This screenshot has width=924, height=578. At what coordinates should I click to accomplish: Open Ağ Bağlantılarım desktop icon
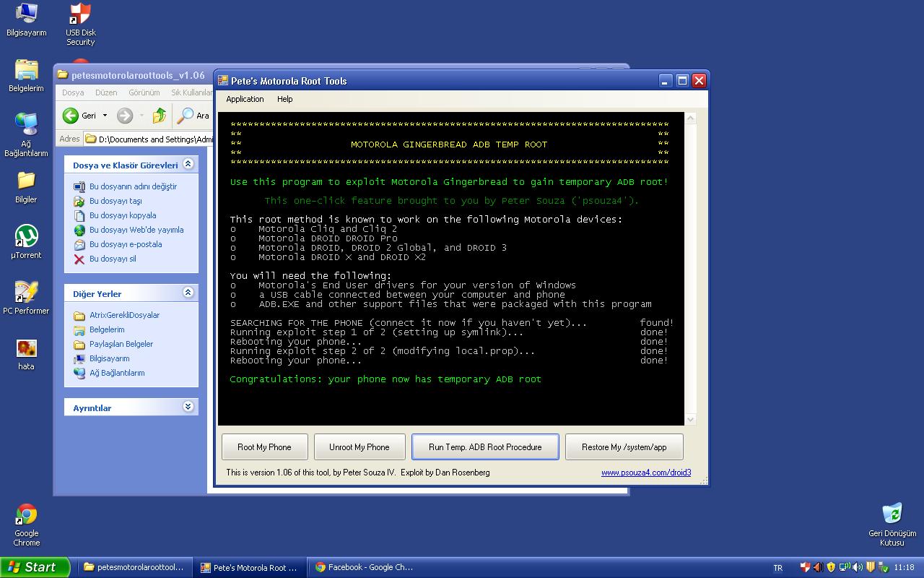click(x=26, y=135)
